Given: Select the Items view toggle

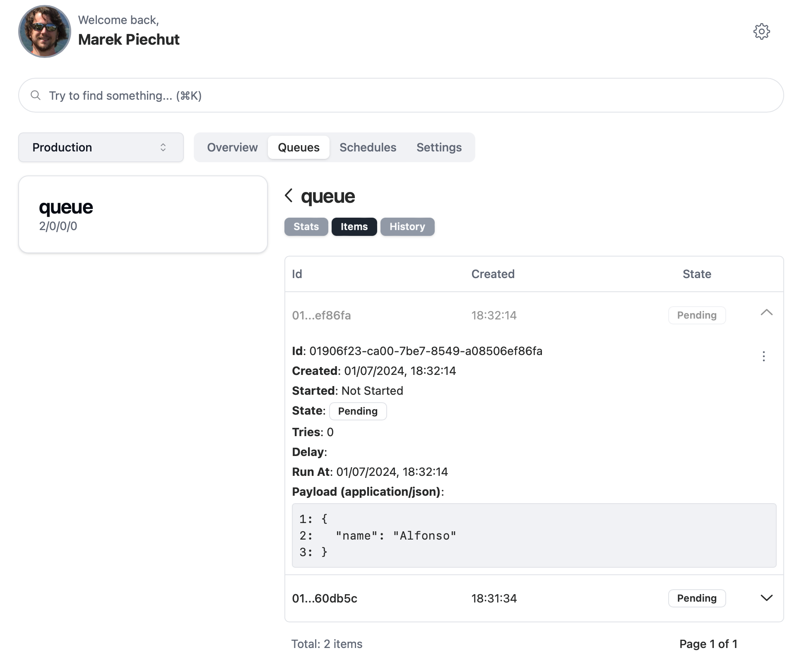Looking at the screenshot, I should pos(354,227).
